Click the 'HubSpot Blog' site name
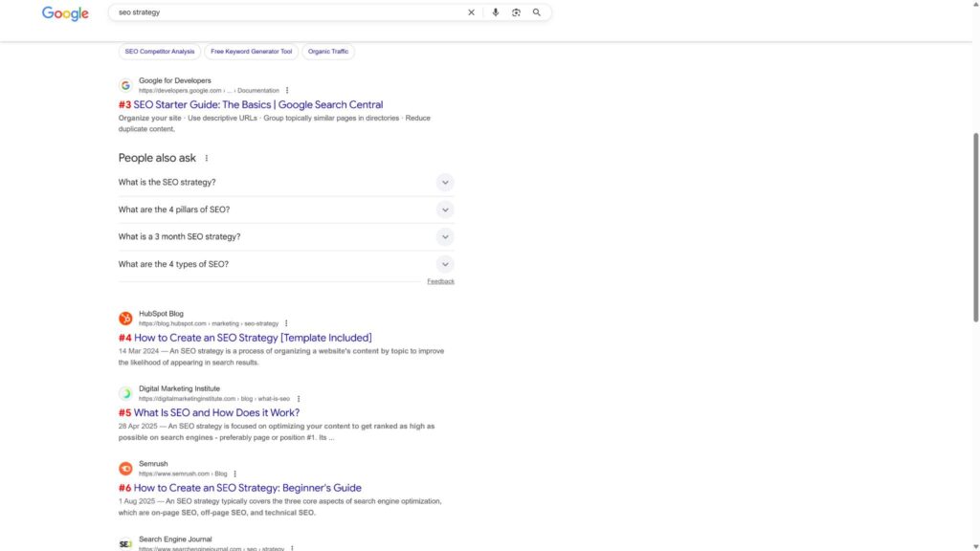The height and width of the screenshot is (551, 980). tap(161, 314)
